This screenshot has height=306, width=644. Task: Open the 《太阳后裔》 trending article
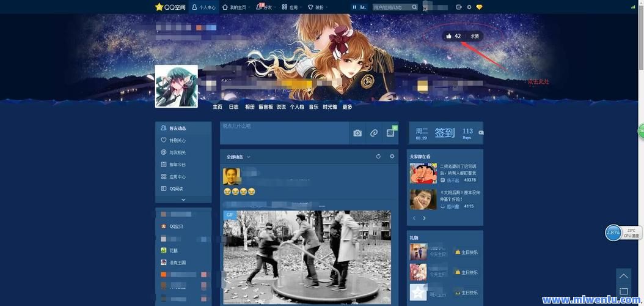coord(459,195)
